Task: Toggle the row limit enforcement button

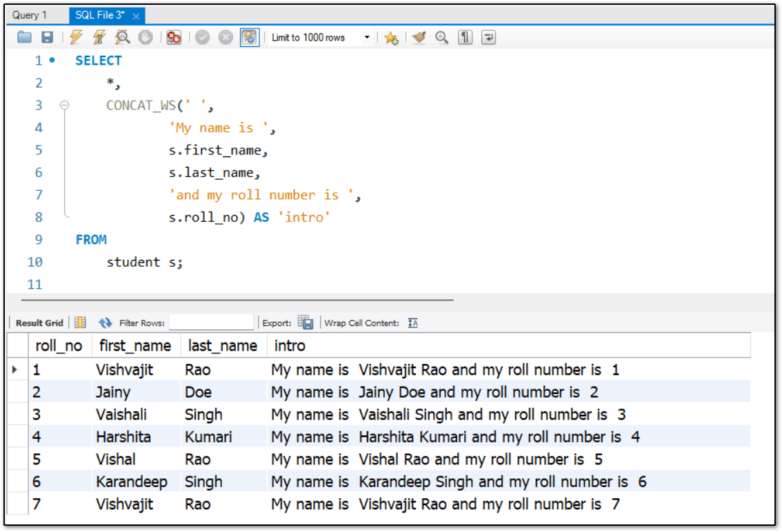Action: tap(249, 37)
